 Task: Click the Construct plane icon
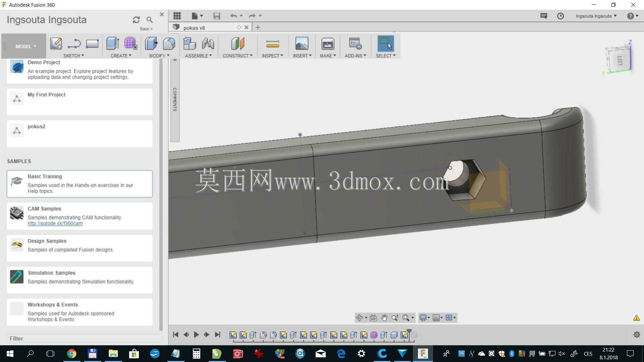[237, 44]
